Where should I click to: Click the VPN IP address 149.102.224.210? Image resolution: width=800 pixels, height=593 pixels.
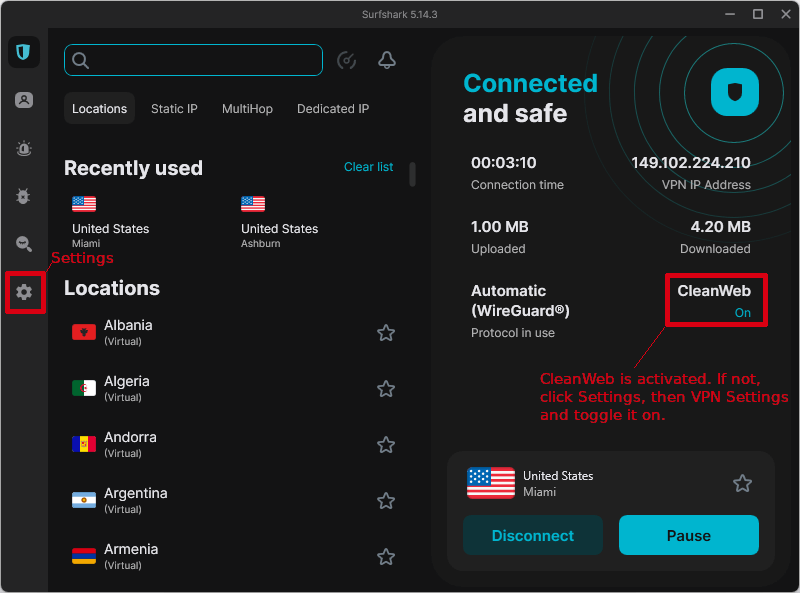pos(691,163)
